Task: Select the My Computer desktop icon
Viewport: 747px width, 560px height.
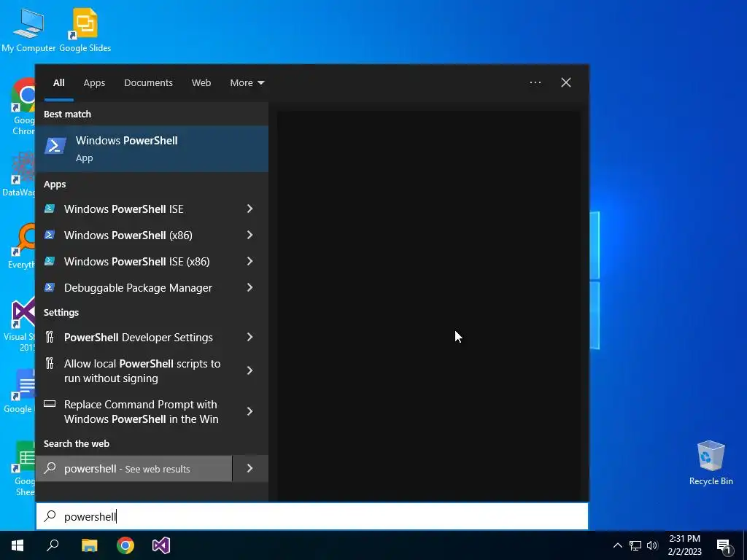Action: [x=28, y=31]
